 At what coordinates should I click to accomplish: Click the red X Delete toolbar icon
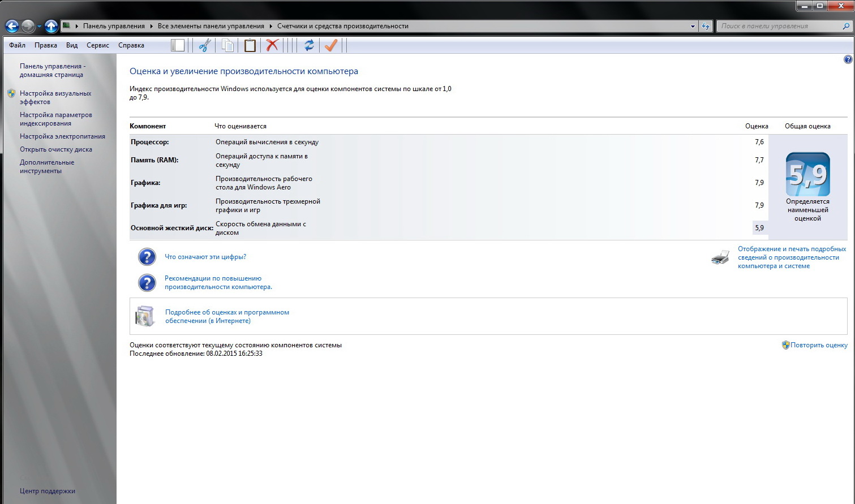pyautogui.click(x=273, y=45)
